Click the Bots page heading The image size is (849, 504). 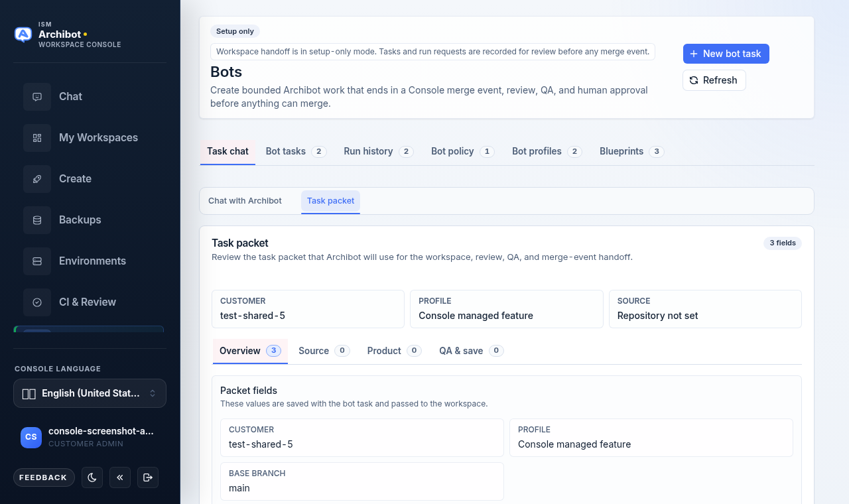[226, 72]
